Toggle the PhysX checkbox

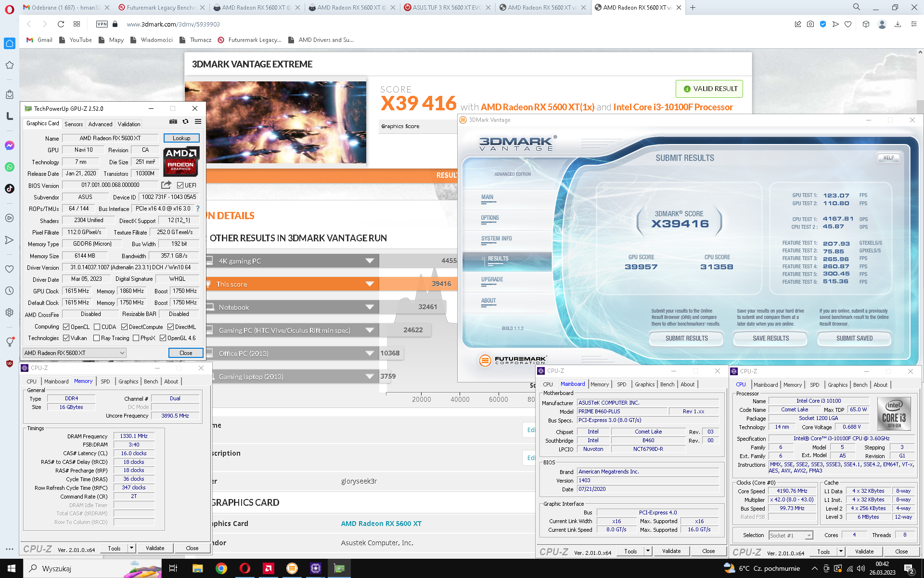tap(136, 338)
